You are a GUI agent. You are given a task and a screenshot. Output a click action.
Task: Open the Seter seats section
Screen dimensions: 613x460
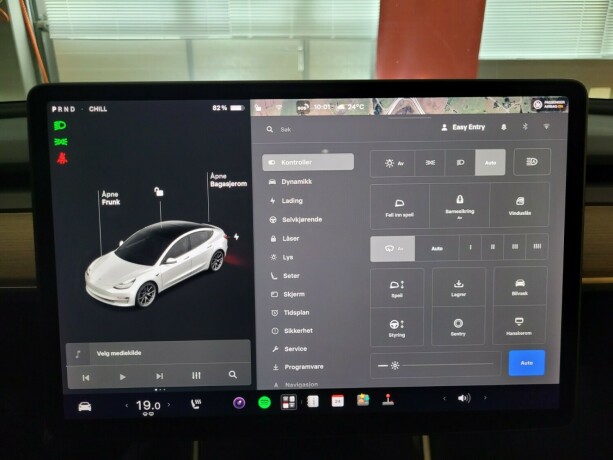click(x=285, y=276)
